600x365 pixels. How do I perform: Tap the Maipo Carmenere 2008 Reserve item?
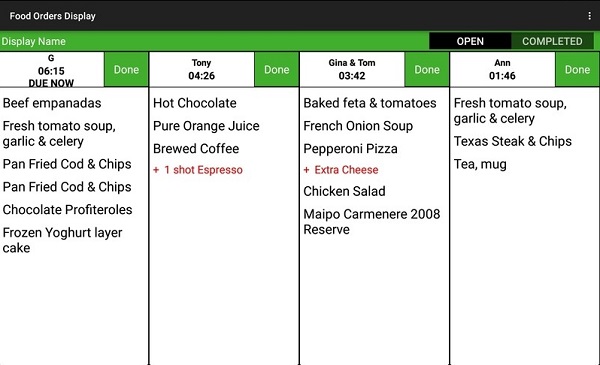point(372,222)
